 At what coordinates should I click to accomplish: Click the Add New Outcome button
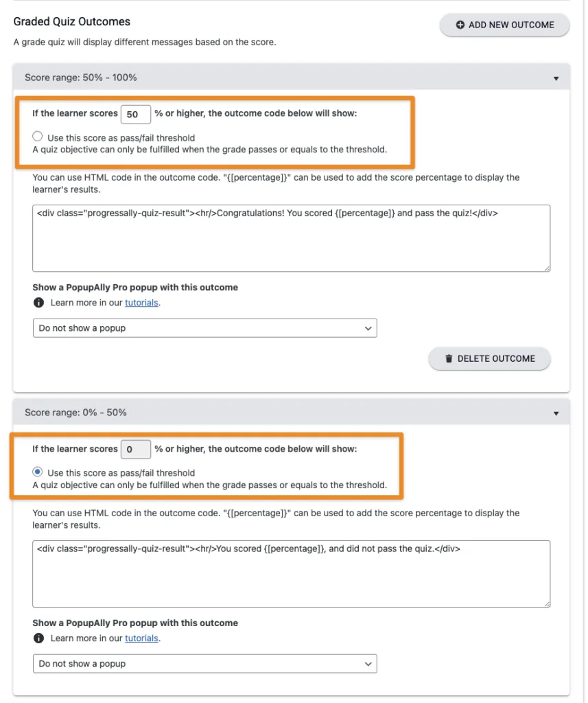click(504, 25)
